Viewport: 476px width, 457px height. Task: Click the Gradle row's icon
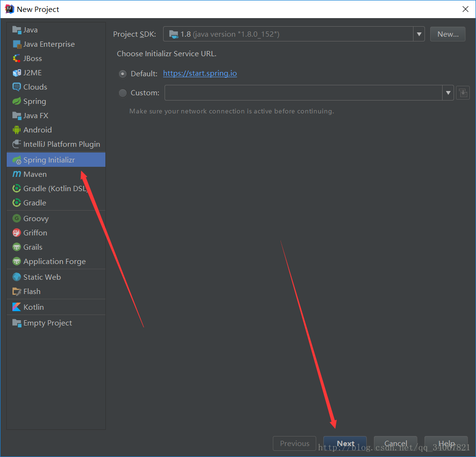point(17,203)
